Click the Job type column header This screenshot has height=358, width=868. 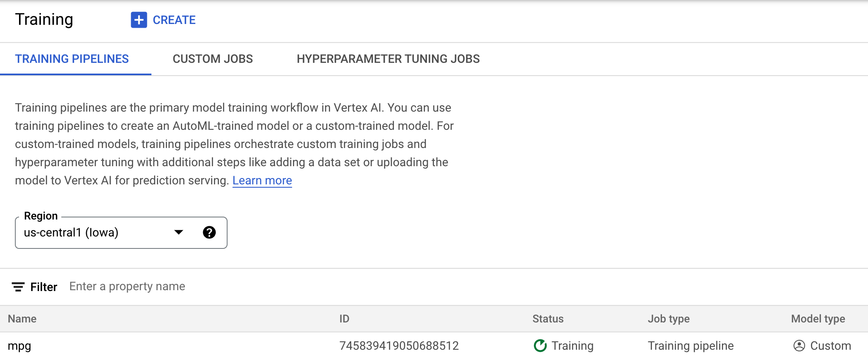pos(669,319)
